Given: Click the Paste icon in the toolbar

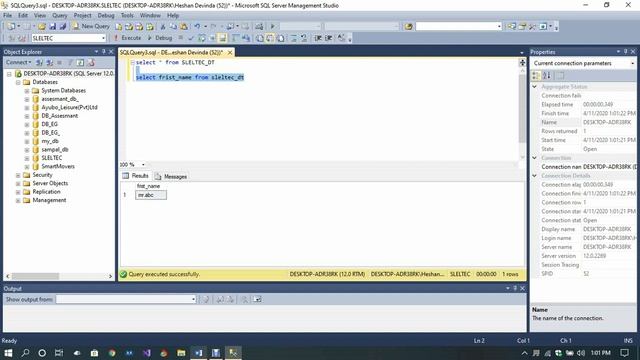Looking at the screenshot, I should coord(184,26).
